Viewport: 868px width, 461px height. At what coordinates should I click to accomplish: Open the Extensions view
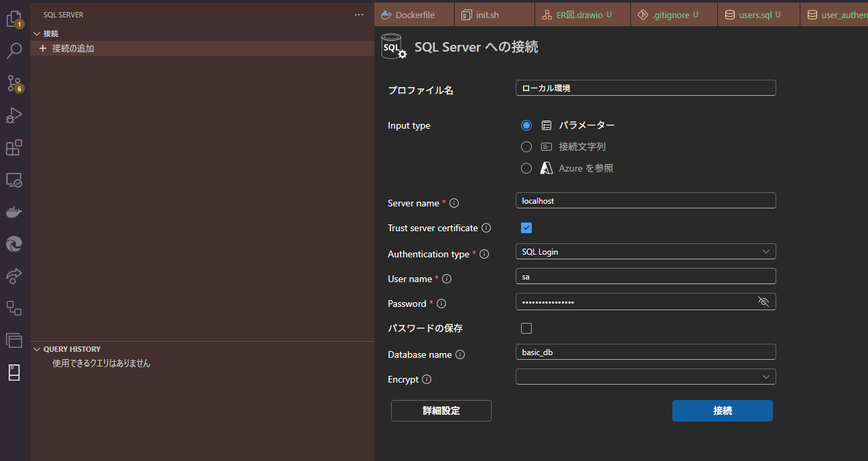coord(14,147)
